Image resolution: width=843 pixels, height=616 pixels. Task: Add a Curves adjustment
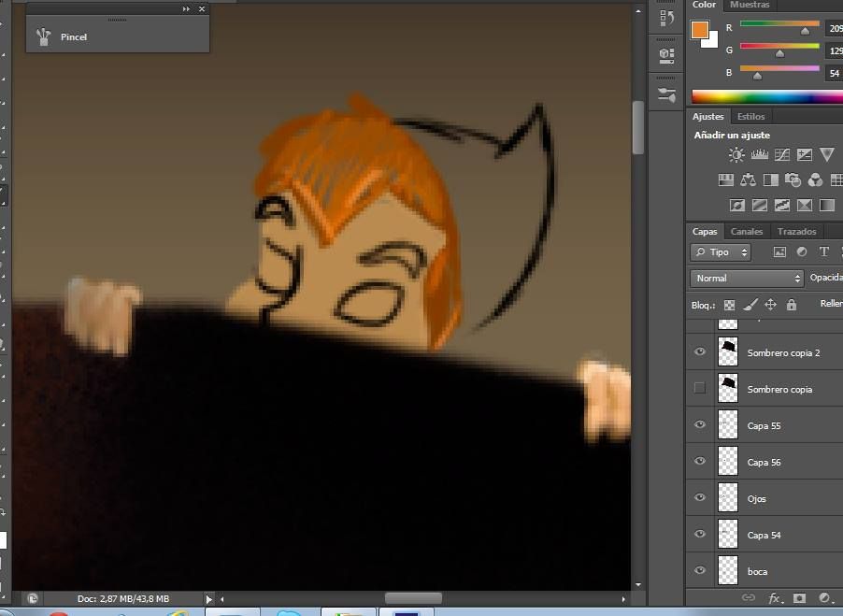coord(781,155)
